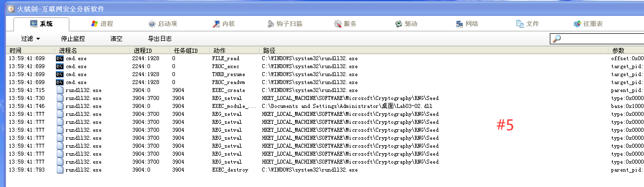Open the 进程 tab

tap(102, 24)
